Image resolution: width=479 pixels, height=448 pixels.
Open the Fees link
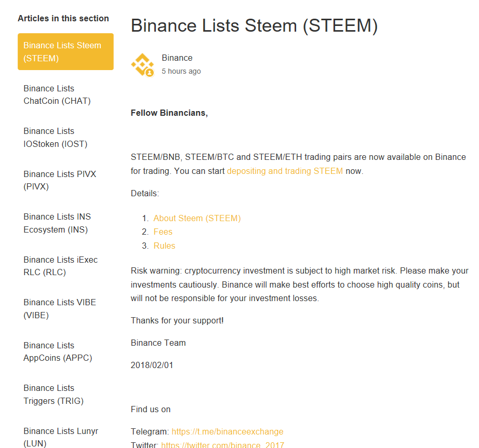163,232
